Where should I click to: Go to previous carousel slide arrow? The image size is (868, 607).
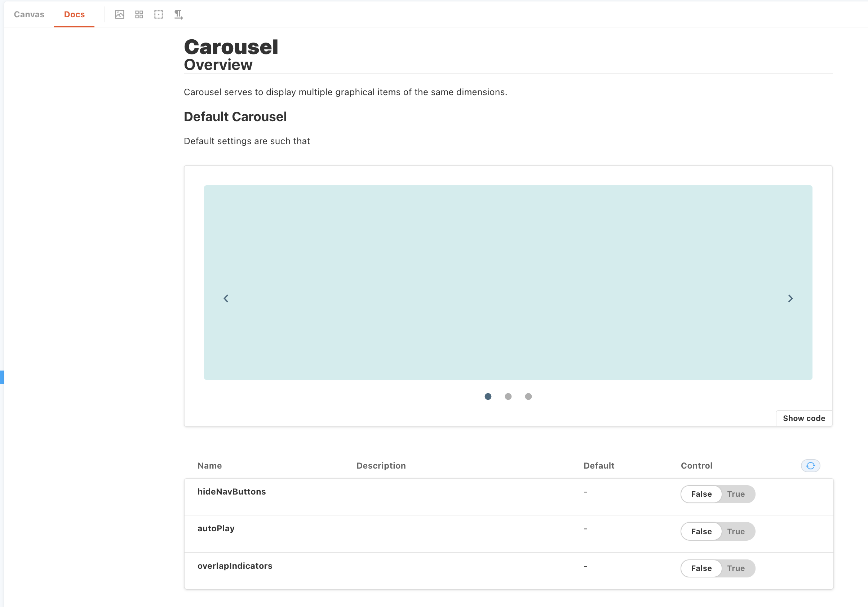[x=226, y=298]
